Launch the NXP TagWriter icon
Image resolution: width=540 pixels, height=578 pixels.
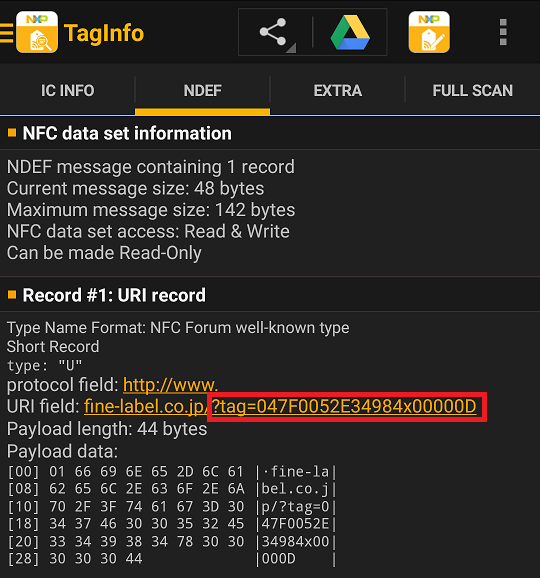click(x=429, y=32)
